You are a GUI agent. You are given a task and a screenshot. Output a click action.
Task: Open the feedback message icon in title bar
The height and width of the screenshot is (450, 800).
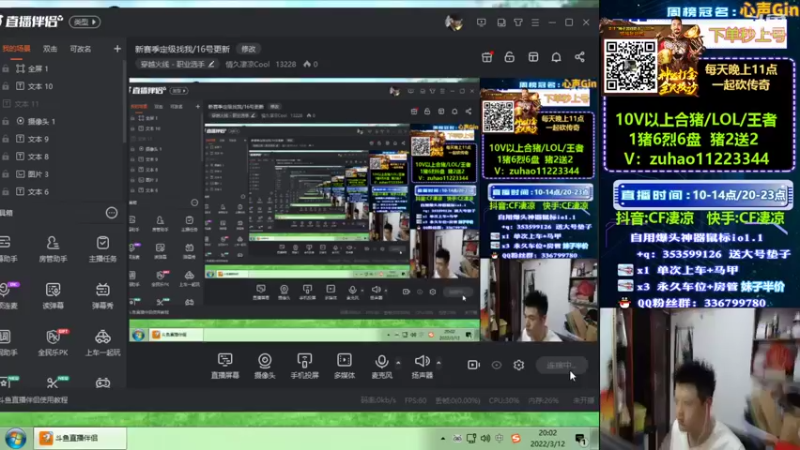point(481,22)
